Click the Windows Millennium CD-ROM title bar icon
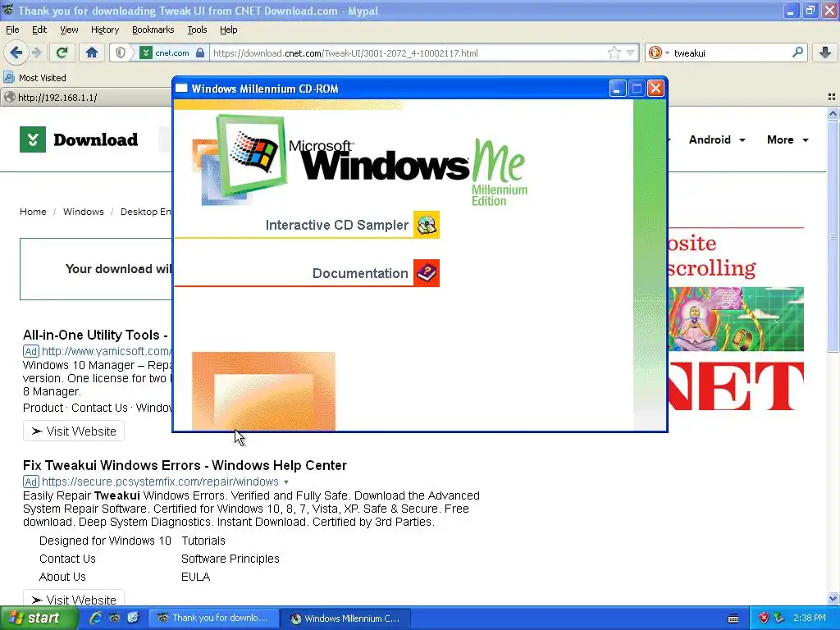The width and height of the screenshot is (840, 630). 181,89
